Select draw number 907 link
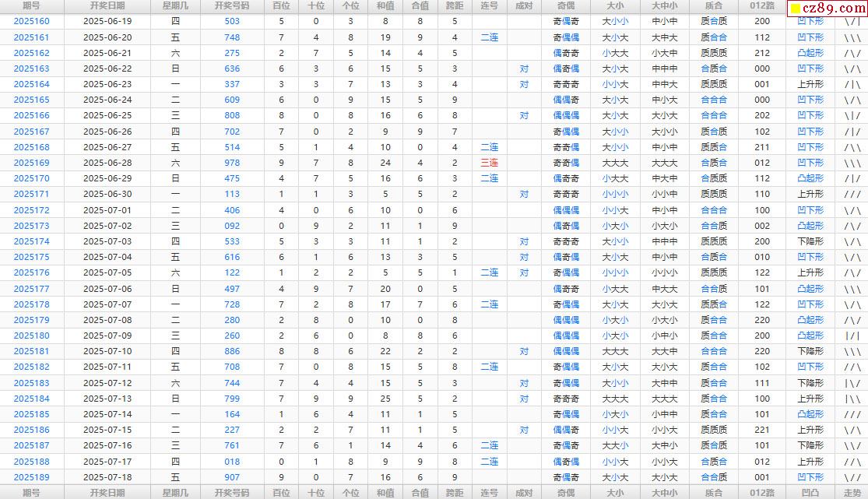The width and height of the screenshot is (868, 499). coord(232,477)
